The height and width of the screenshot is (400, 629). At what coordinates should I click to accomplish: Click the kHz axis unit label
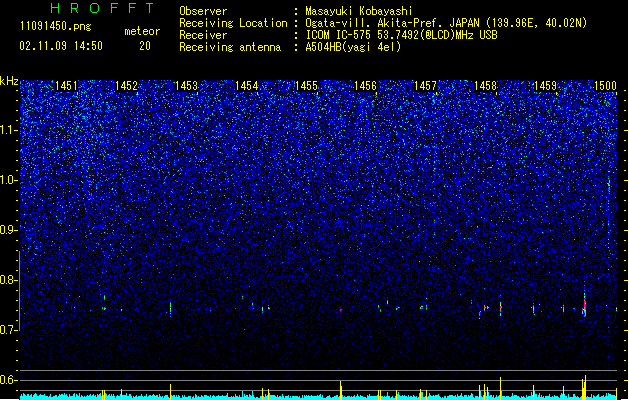click(x=9, y=81)
